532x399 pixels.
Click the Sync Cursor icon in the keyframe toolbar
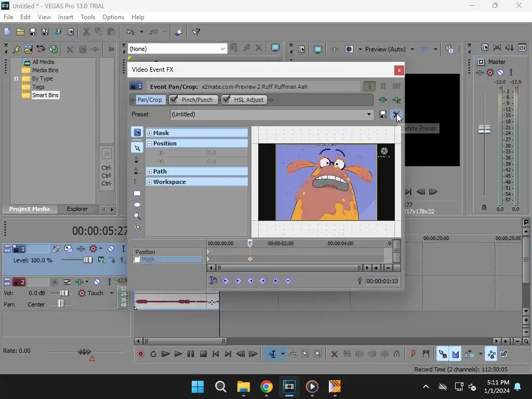213,281
